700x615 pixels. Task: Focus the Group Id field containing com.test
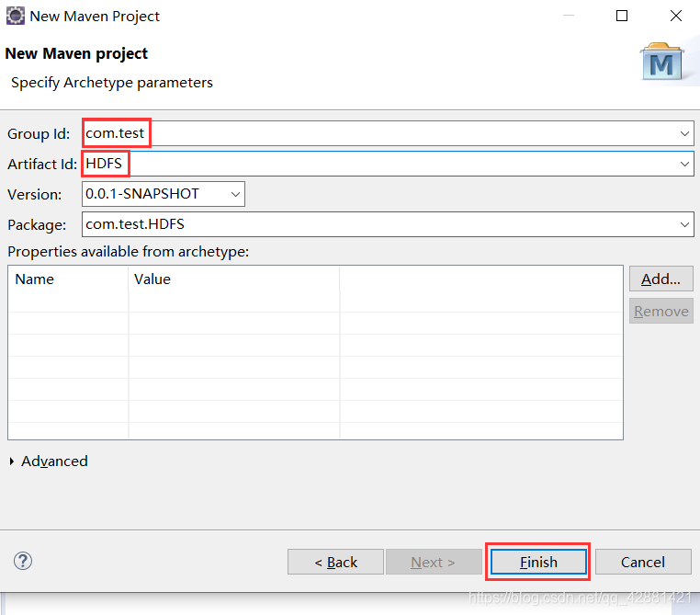click(x=388, y=133)
